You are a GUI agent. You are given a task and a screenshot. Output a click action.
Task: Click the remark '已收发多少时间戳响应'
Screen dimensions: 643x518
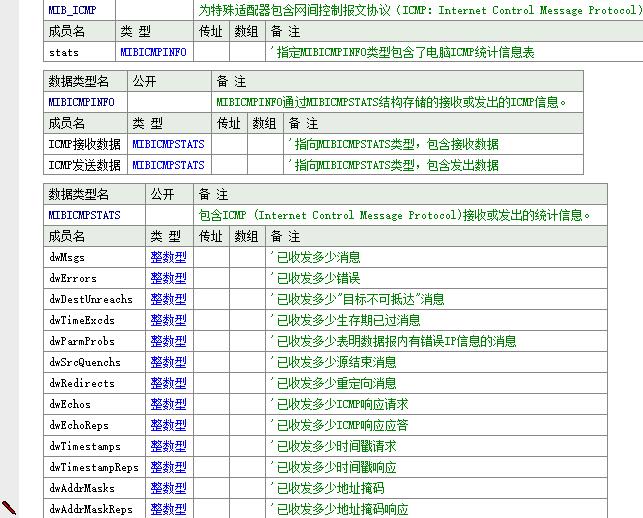pyautogui.click(x=333, y=467)
